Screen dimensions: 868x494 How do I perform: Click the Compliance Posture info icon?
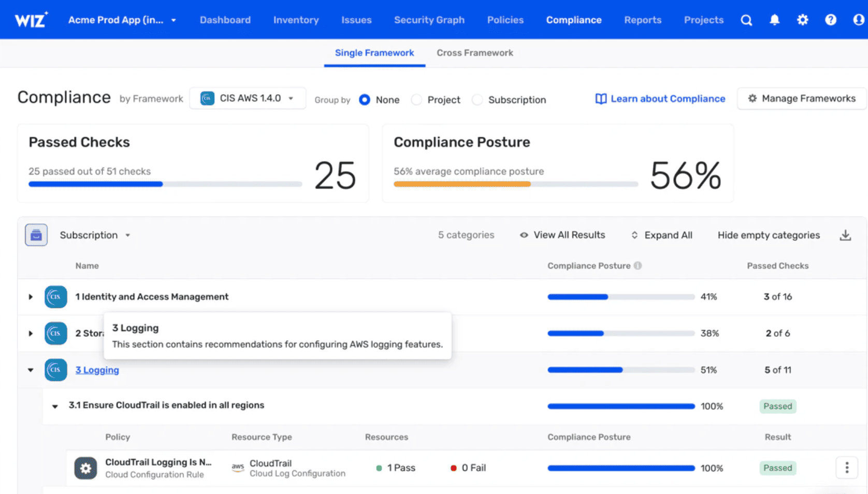click(x=638, y=266)
